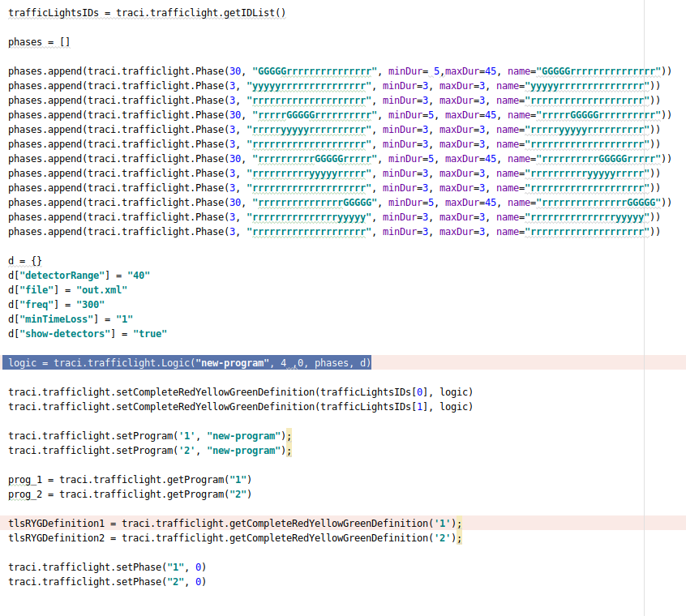Click the tlsRYGDefinition1 variable

tap(57, 524)
